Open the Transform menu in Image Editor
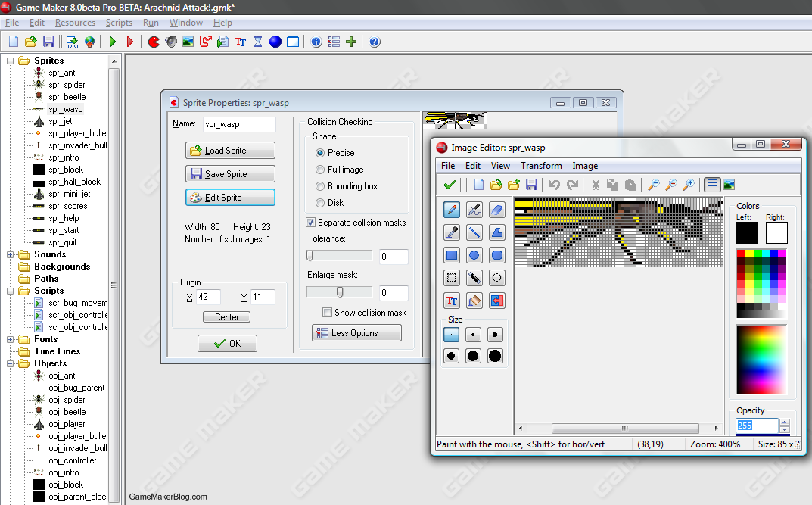 click(541, 165)
